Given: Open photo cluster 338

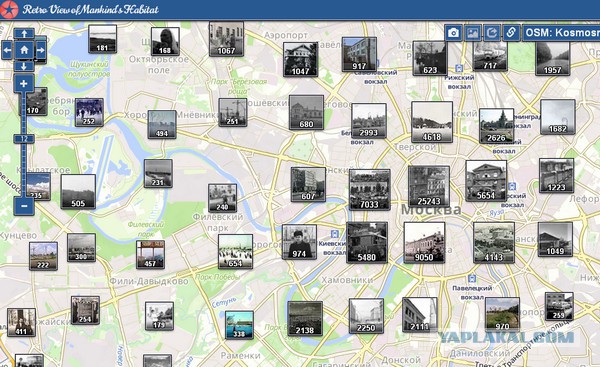Looking at the screenshot, I should (239, 325).
